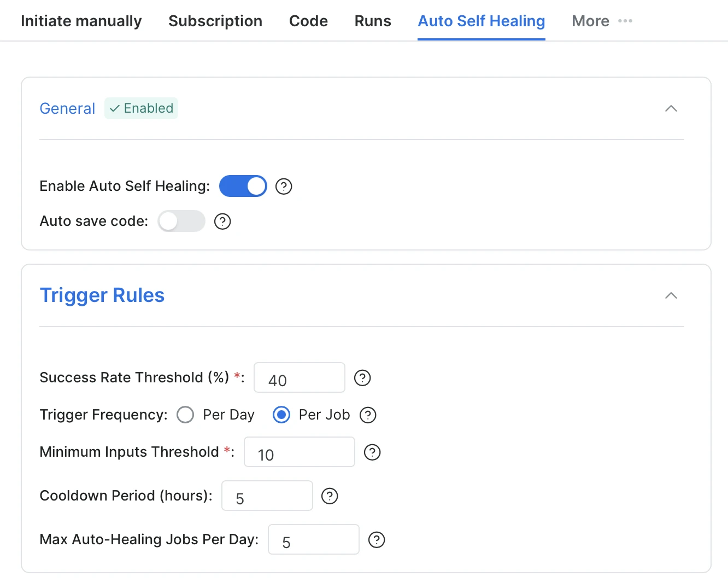
Task: Show help for Success Rate Threshold
Action: [362, 378]
